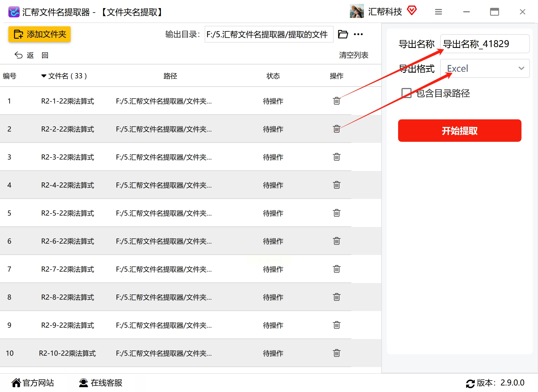
Task: Delete row 1 R2-1-22乘法算式 with trash icon
Action: pyautogui.click(x=336, y=101)
